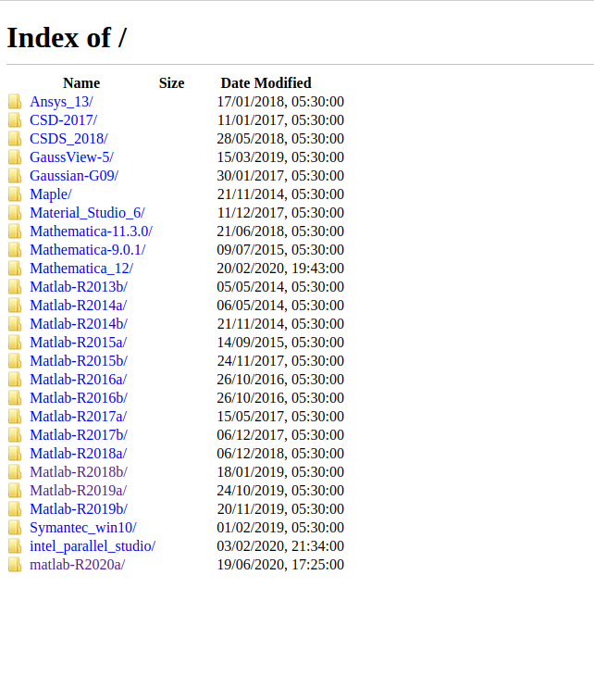Click the folder icon beside Ansys_13/
594x700 pixels.
tap(15, 102)
